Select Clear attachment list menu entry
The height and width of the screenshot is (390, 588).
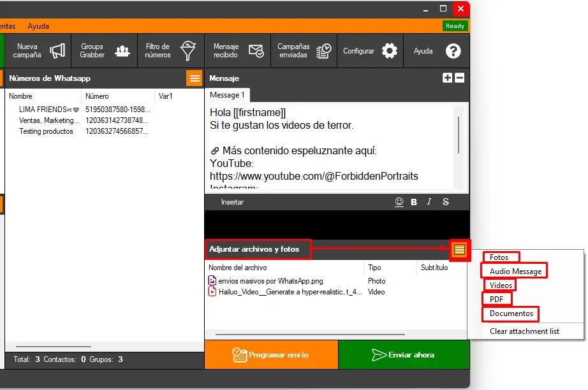tap(524, 331)
